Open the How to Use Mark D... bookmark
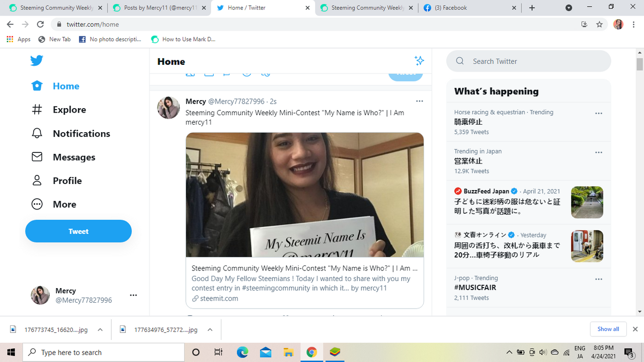Viewport: 644px width, 362px height. click(x=183, y=39)
